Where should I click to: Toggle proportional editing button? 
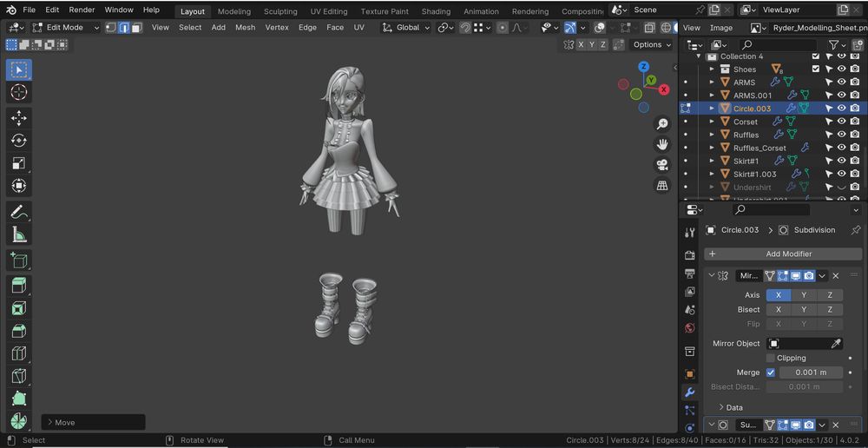pos(503,27)
